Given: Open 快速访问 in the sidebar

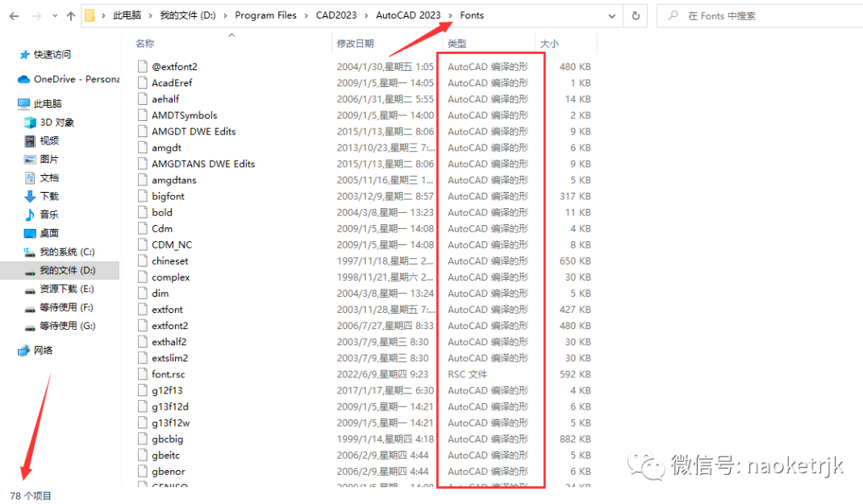Looking at the screenshot, I should tap(52, 55).
